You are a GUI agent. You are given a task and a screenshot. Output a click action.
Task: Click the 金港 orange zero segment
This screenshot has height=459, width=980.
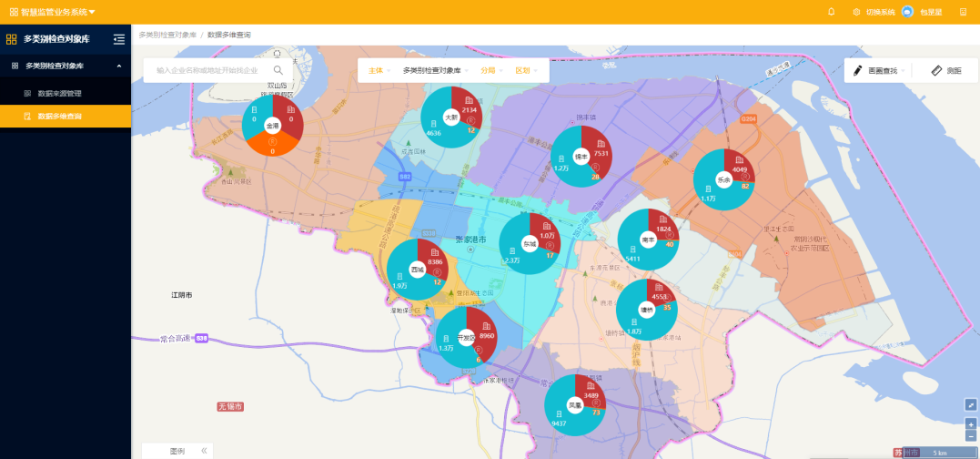tap(272, 145)
